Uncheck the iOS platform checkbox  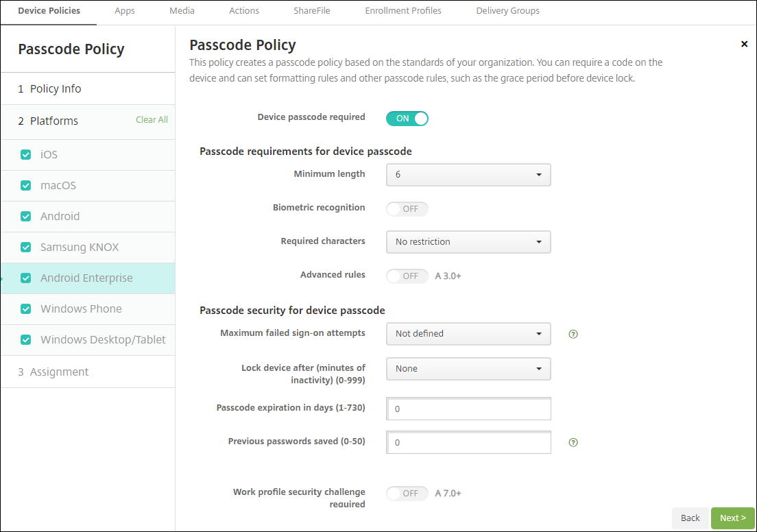[x=26, y=155]
